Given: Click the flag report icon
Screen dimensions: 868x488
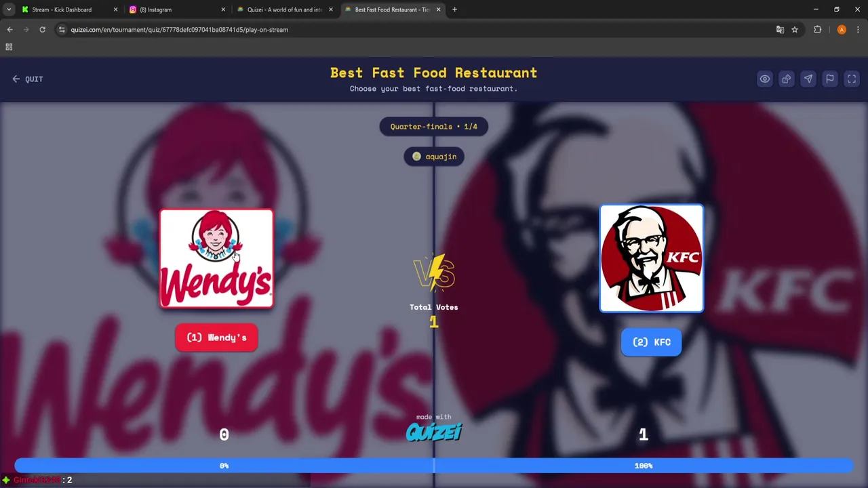Looking at the screenshot, I should tap(829, 79).
